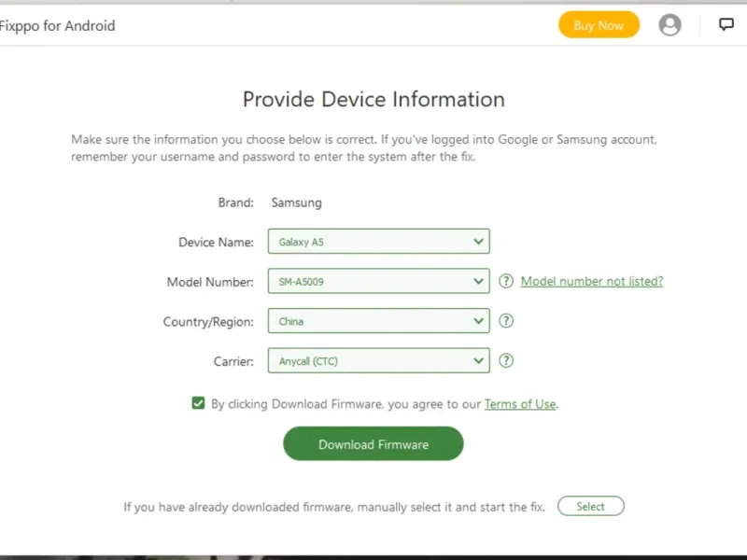This screenshot has width=747, height=560.
Task: Expand the Carrier dropdown showing Anycall (CTC)
Action: click(x=378, y=360)
